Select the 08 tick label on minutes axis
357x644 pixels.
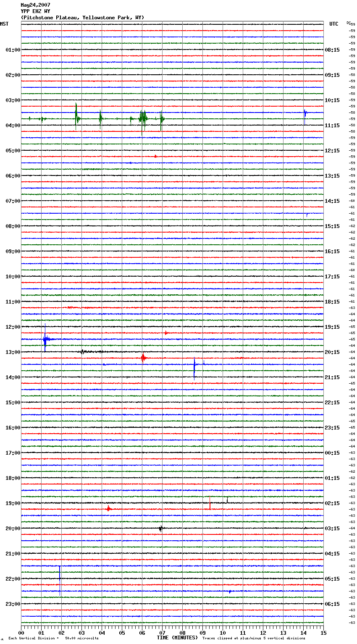(182, 632)
